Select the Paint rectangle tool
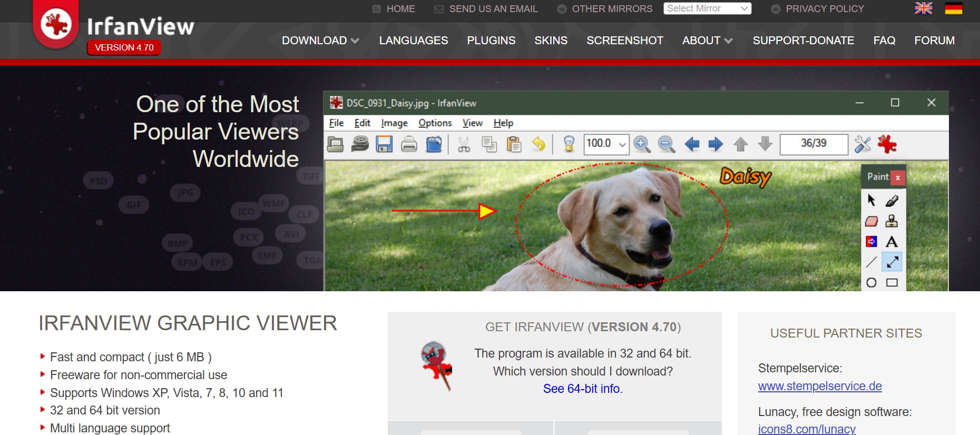 pos(892,283)
